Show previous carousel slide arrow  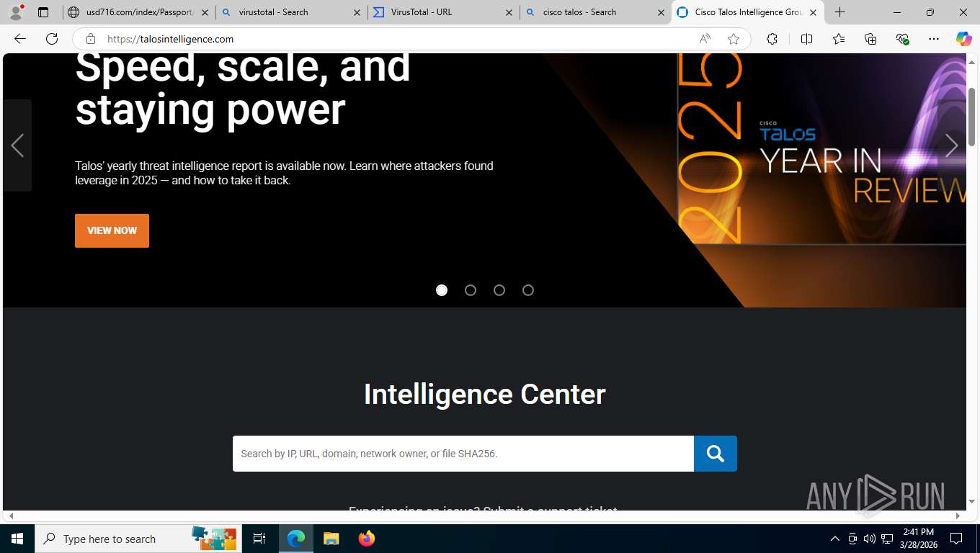click(17, 145)
